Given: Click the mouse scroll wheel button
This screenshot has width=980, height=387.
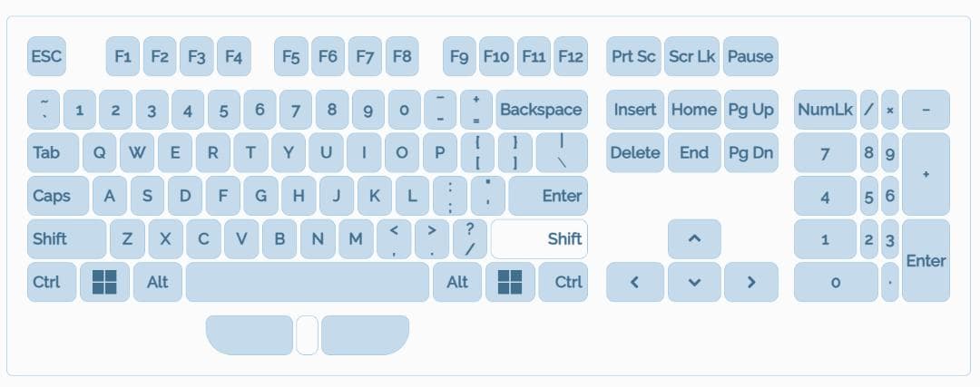Looking at the screenshot, I should 307,334.
